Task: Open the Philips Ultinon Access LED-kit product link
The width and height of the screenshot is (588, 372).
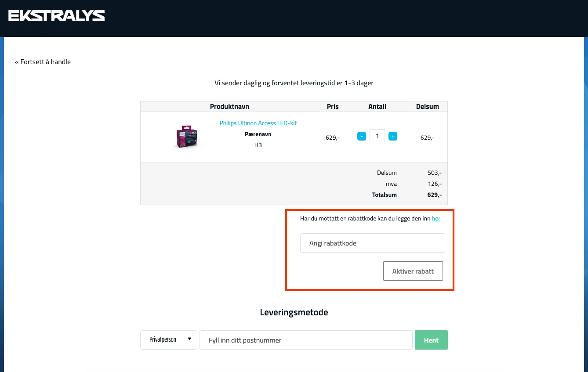Action: [258, 123]
